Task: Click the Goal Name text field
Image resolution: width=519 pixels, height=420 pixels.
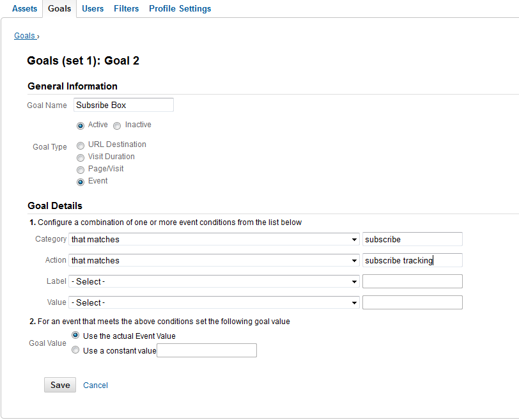Action: (x=123, y=105)
